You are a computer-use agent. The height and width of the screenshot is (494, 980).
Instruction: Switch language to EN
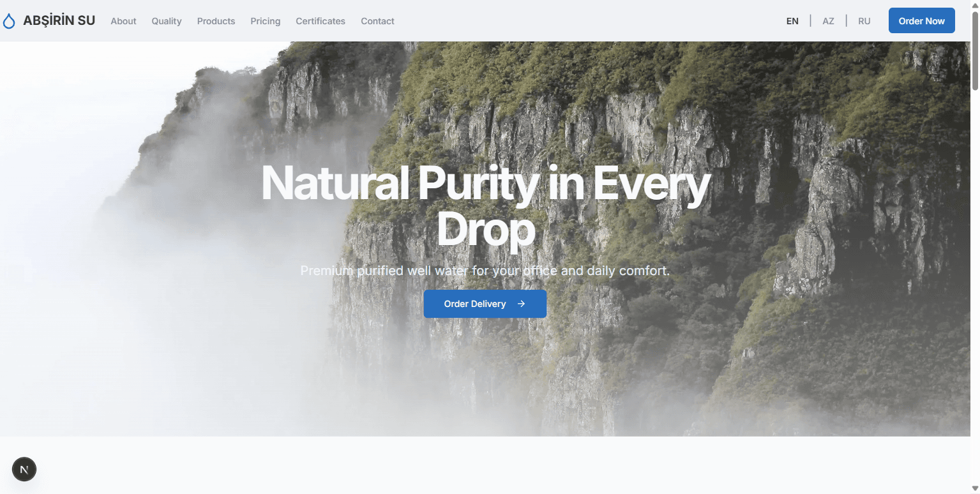(x=792, y=21)
